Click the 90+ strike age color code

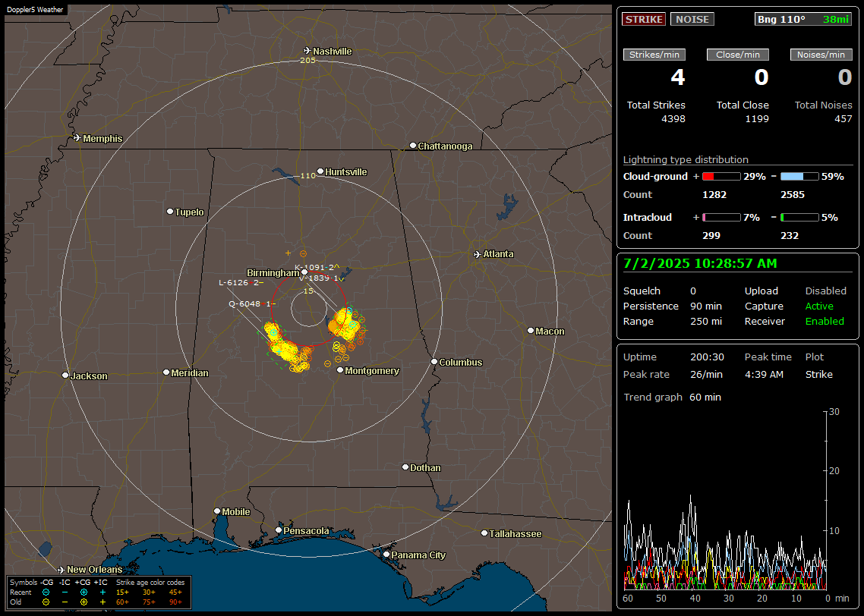[176, 602]
